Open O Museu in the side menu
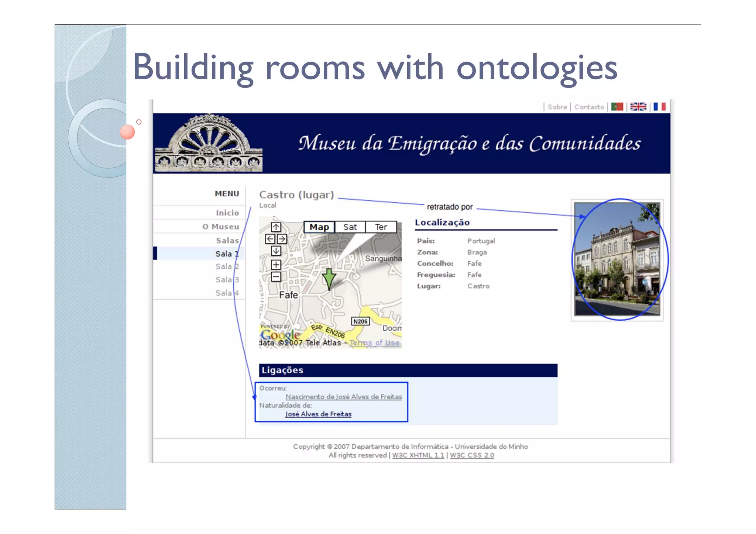This screenshot has width=756, height=534. [221, 227]
